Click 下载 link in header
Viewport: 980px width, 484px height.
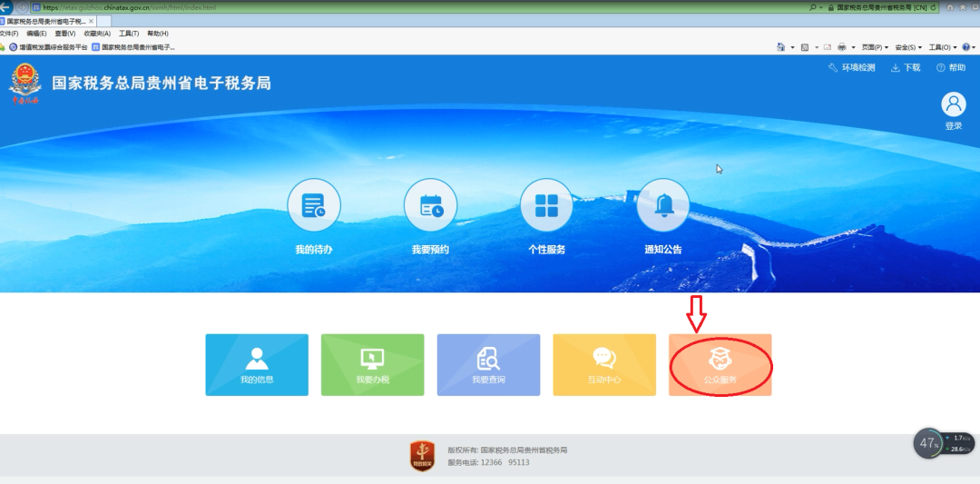[x=906, y=67]
